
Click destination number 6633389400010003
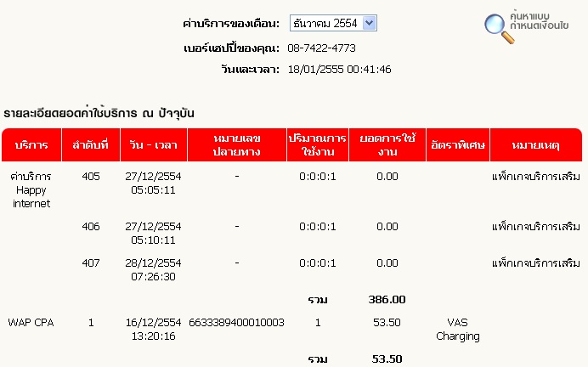[236, 323]
